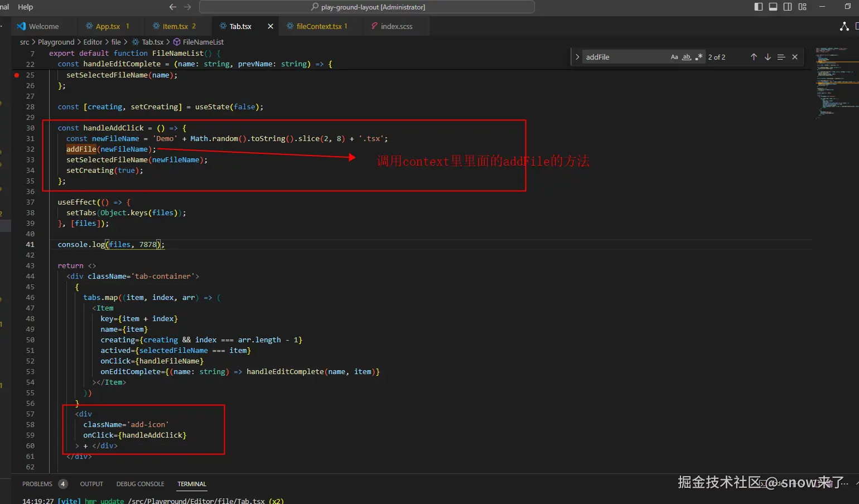The image size is (859, 504).
Task: Open the PROBLEMS panel tab
Action: tap(37, 484)
